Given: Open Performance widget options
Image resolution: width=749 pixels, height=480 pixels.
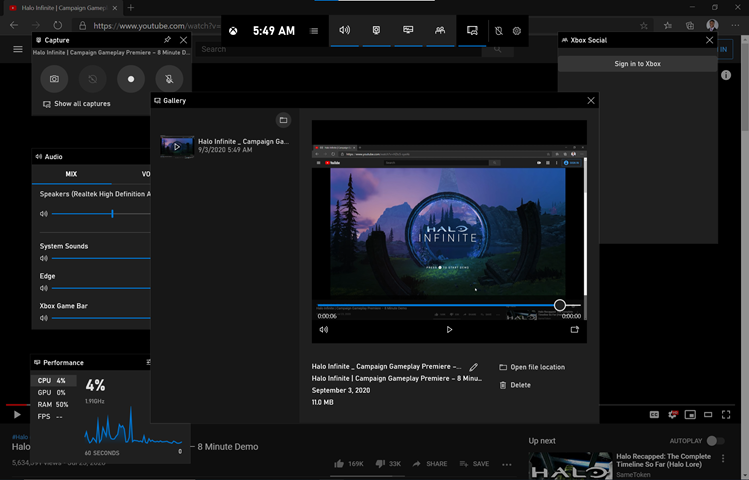Looking at the screenshot, I should point(148,362).
